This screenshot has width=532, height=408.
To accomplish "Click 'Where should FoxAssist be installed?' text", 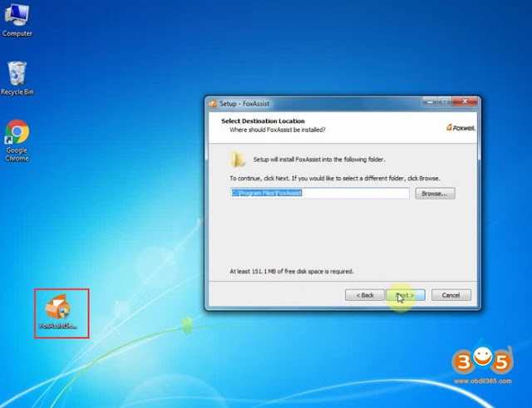I will click(x=278, y=130).
